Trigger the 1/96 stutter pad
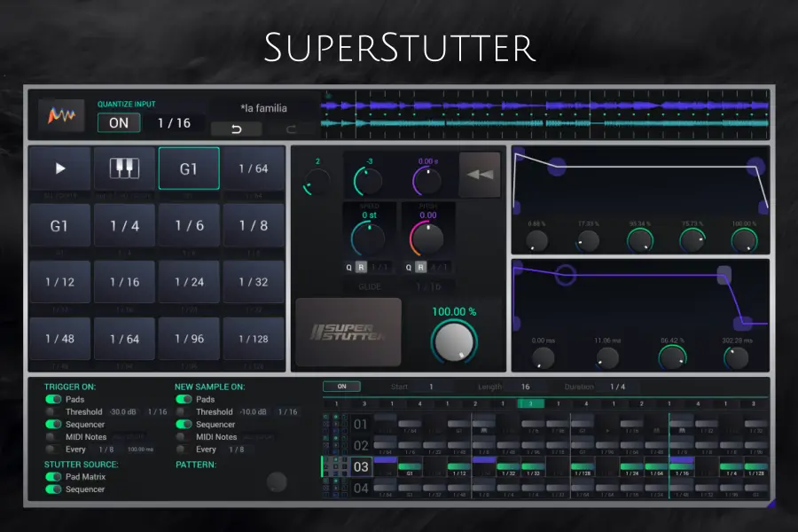 (x=189, y=339)
